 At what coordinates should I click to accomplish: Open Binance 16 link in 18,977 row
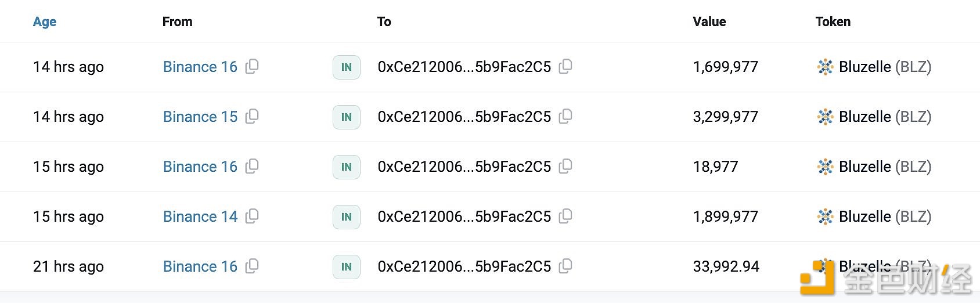point(200,167)
